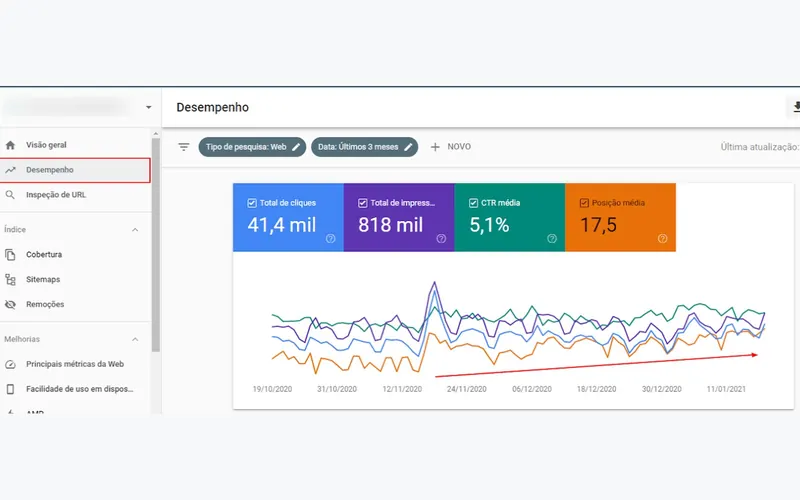Open help icon on CTR média card

[552, 238]
